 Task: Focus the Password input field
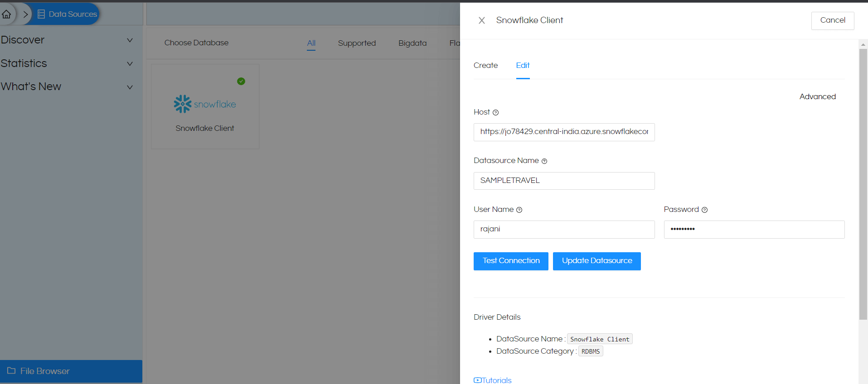[754, 230]
